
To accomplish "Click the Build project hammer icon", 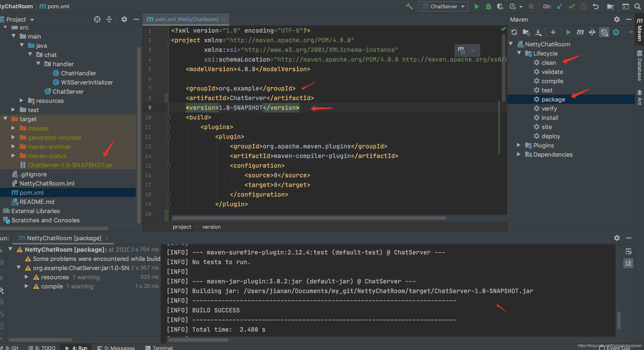I will (409, 6).
